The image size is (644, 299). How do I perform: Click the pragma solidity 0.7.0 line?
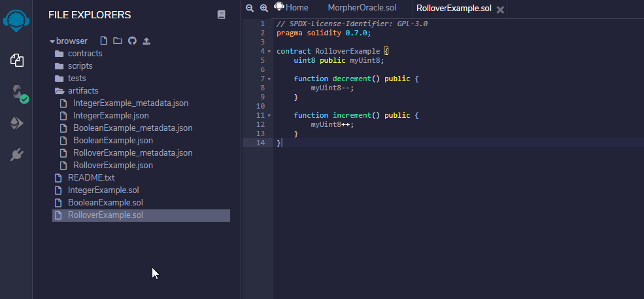coord(324,33)
